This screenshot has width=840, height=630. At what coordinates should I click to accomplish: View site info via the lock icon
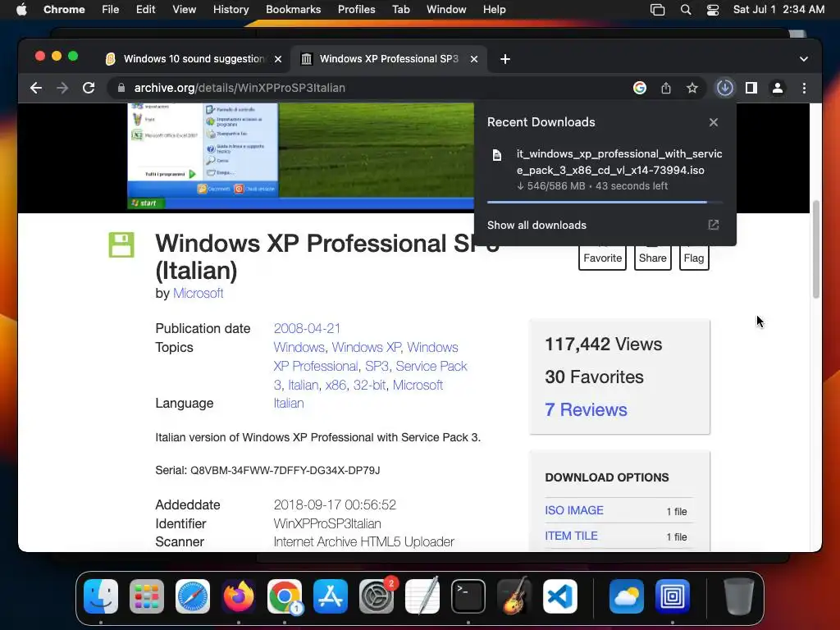point(121,88)
